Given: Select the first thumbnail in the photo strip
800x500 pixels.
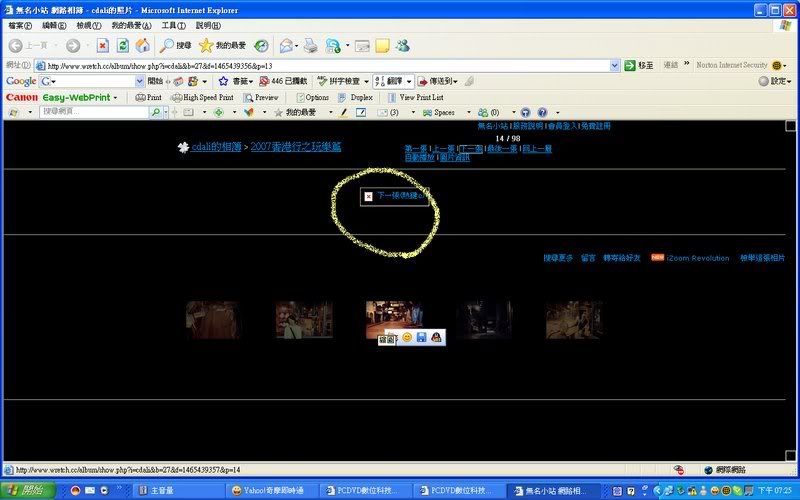Looking at the screenshot, I should (x=212, y=320).
